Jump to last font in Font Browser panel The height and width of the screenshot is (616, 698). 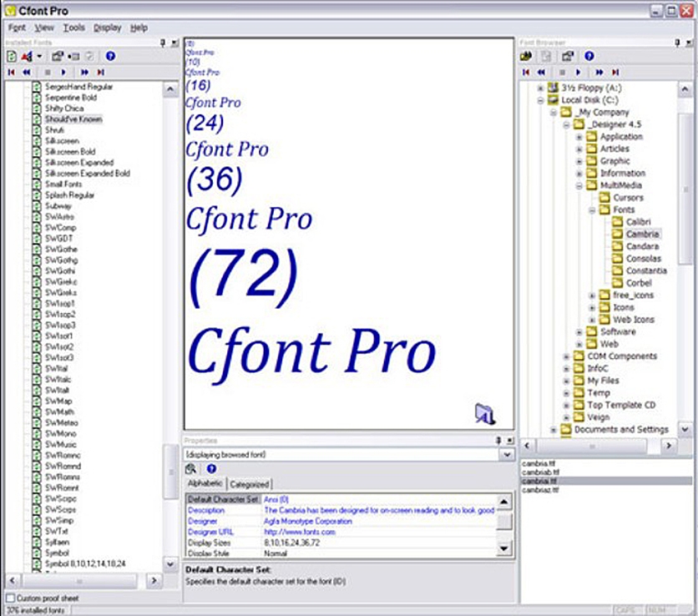[615, 72]
